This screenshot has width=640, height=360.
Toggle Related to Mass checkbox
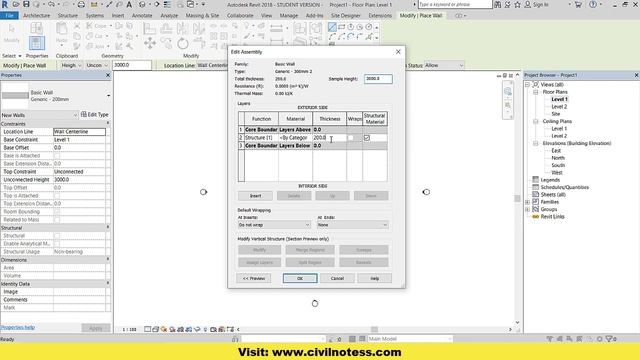(57, 220)
